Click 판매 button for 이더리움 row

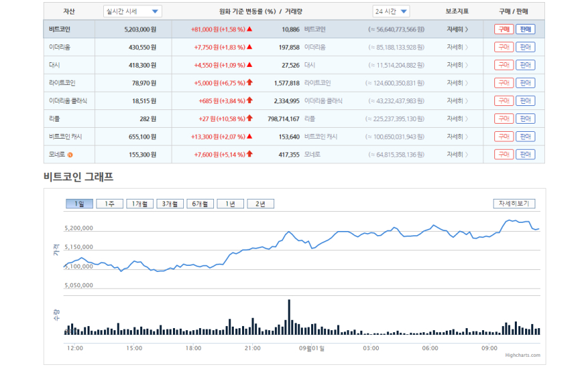(x=525, y=47)
